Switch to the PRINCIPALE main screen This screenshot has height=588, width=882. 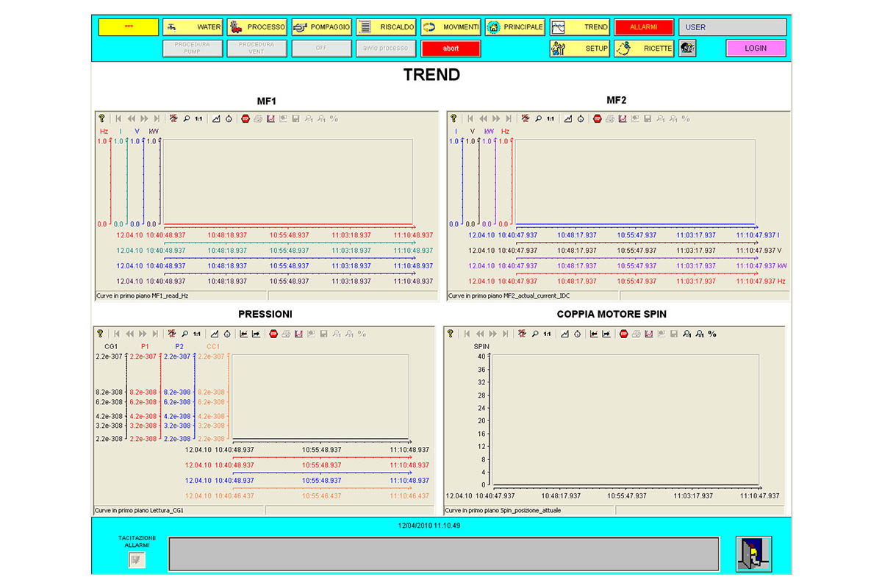pos(514,27)
